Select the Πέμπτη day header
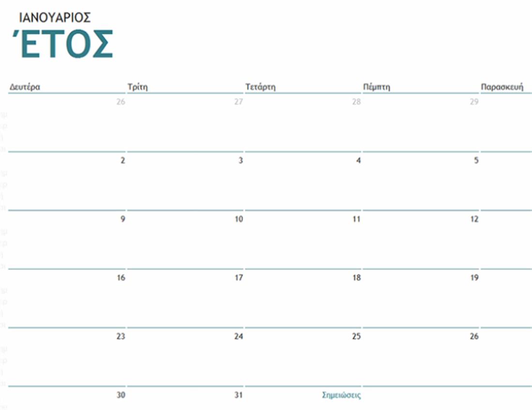The image size is (532, 410). (376, 87)
